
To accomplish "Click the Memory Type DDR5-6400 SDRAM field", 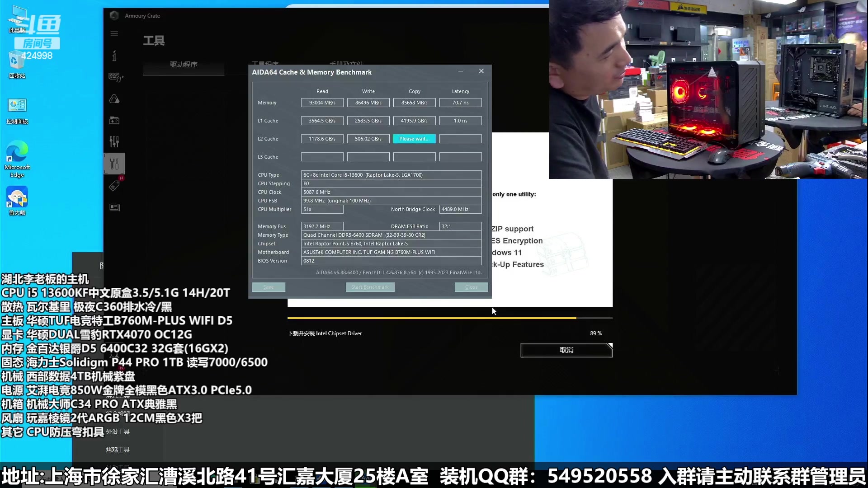I will tap(392, 235).
